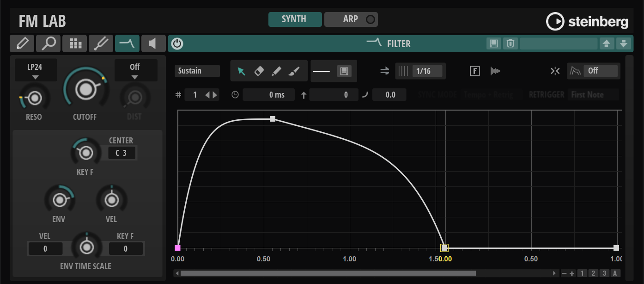Switch to the ARP tab
The image size is (644, 284).
pos(351,19)
